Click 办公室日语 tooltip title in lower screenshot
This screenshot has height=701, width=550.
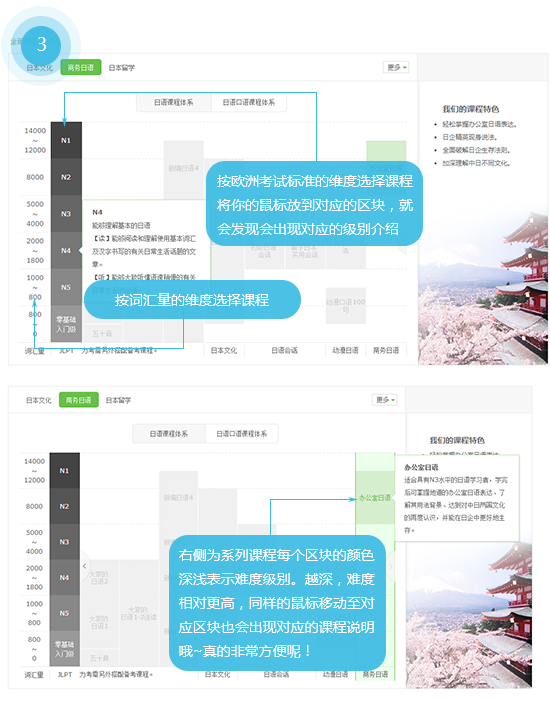click(421, 468)
